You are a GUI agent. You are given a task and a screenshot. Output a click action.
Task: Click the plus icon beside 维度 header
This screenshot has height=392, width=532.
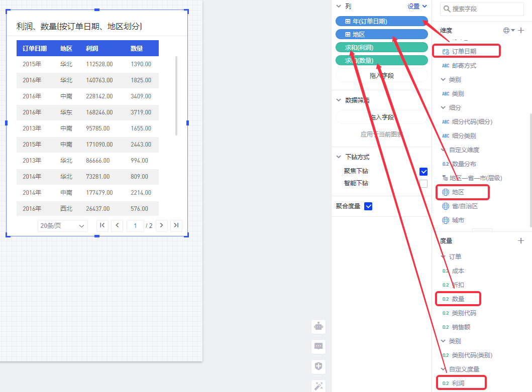click(521, 31)
